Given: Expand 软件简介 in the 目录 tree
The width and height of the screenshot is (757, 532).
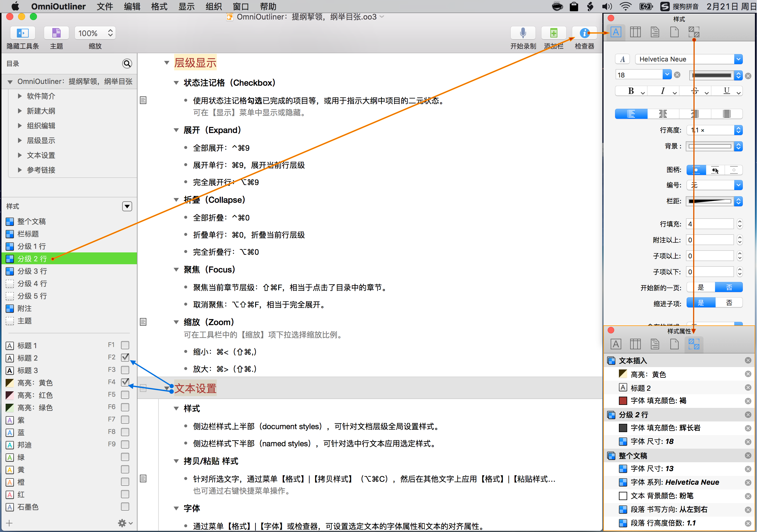Looking at the screenshot, I should pos(20,96).
